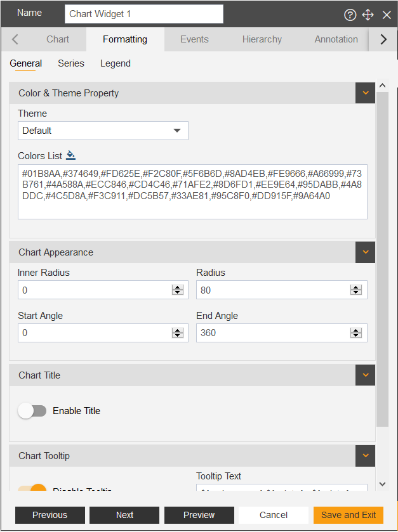Collapse the Chart Title section
398x532 pixels.
(366, 375)
